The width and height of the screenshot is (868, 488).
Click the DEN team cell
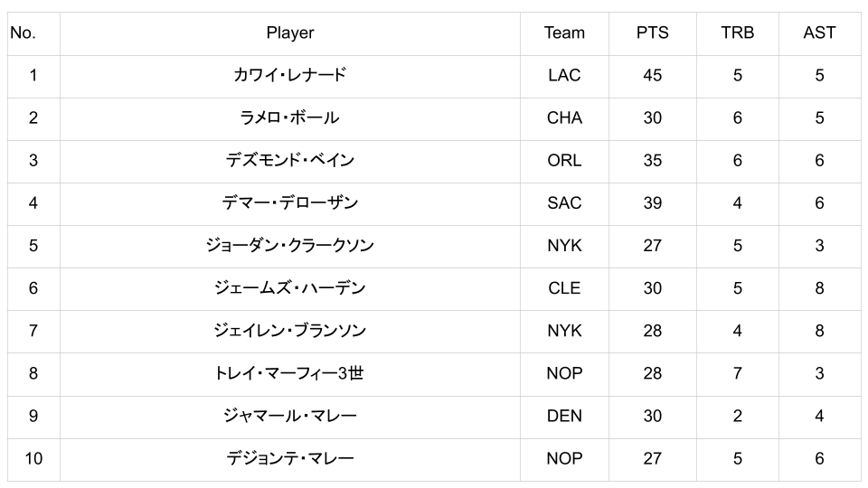pyautogui.click(x=564, y=416)
